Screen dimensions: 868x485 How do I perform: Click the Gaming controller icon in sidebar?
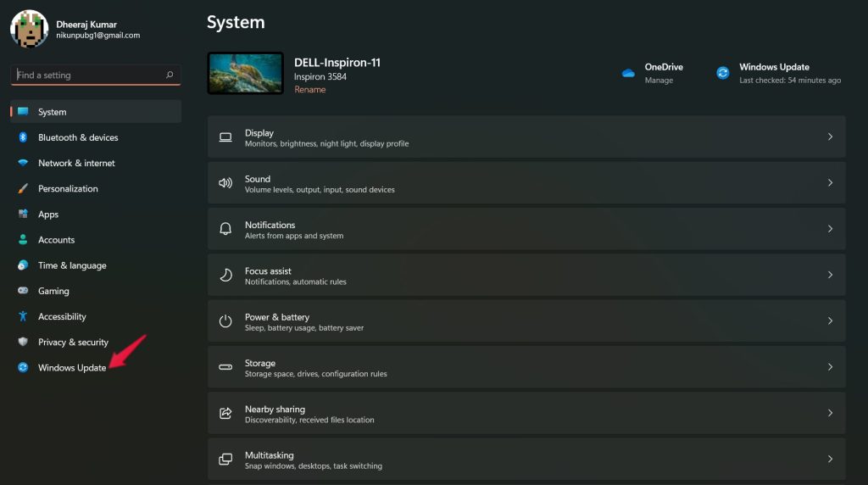23,291
